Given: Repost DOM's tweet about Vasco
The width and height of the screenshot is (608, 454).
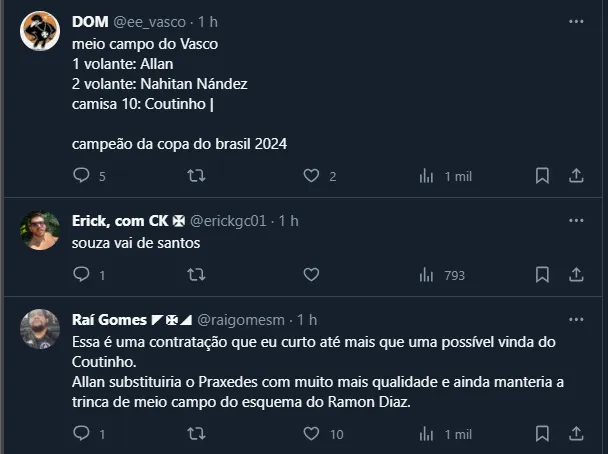Looking at the screenshot, I should coord(197,176).
